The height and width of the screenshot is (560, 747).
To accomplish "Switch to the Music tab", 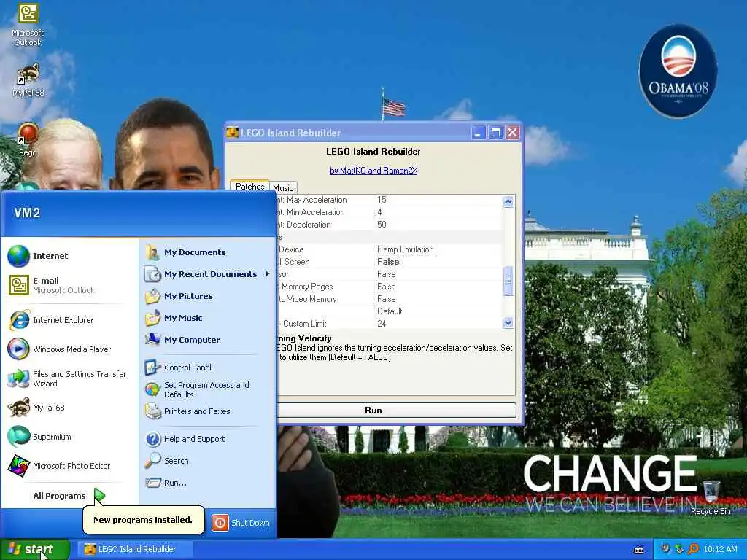I will click(x=283, y=187).
